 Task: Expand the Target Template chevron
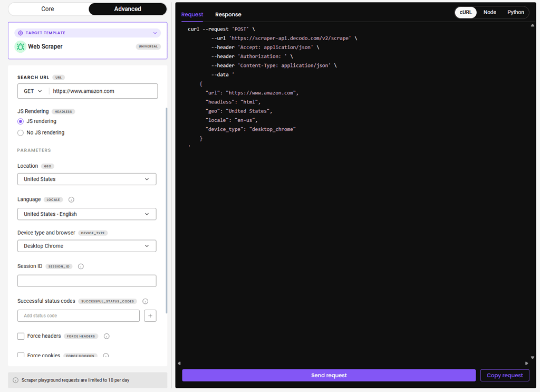[155, 33]
